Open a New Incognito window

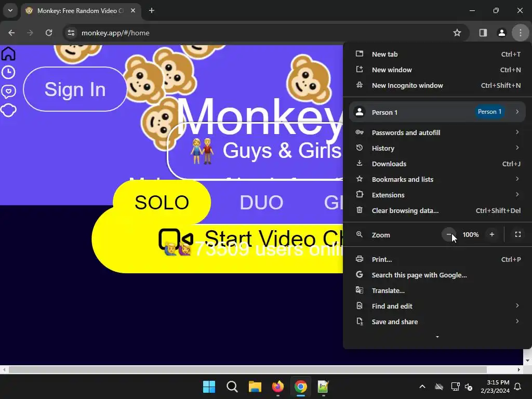point(437,86)
